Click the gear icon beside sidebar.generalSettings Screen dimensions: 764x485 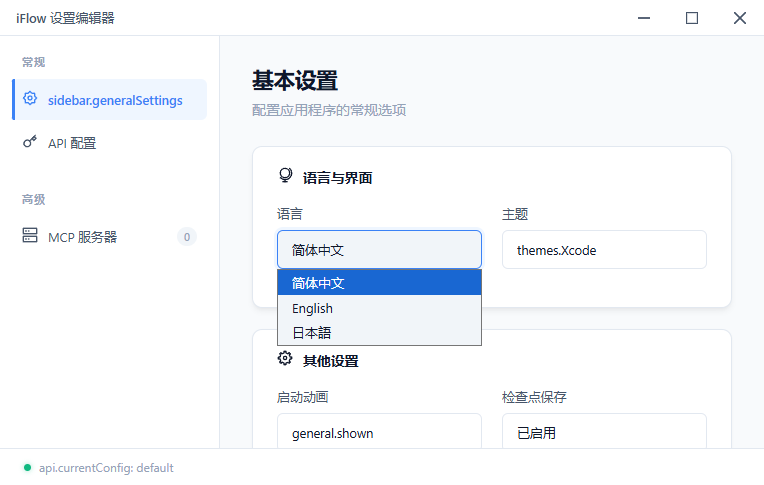click(x=30, y=99)
